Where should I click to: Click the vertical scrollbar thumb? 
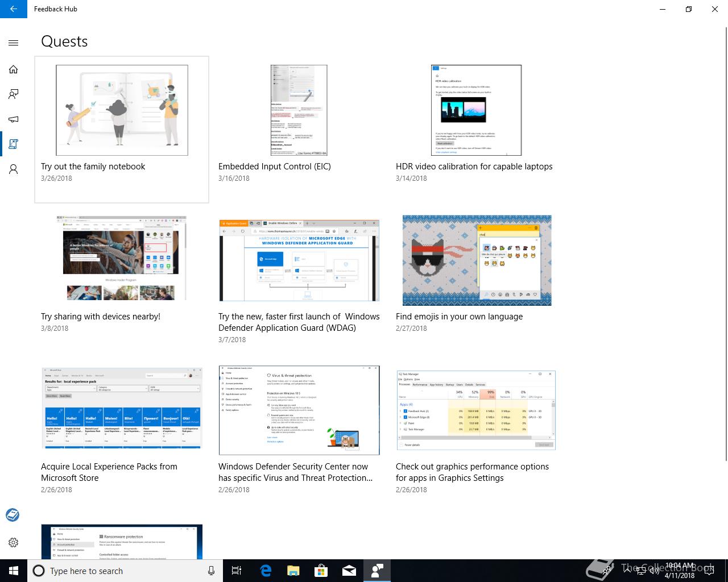[726, 244]
